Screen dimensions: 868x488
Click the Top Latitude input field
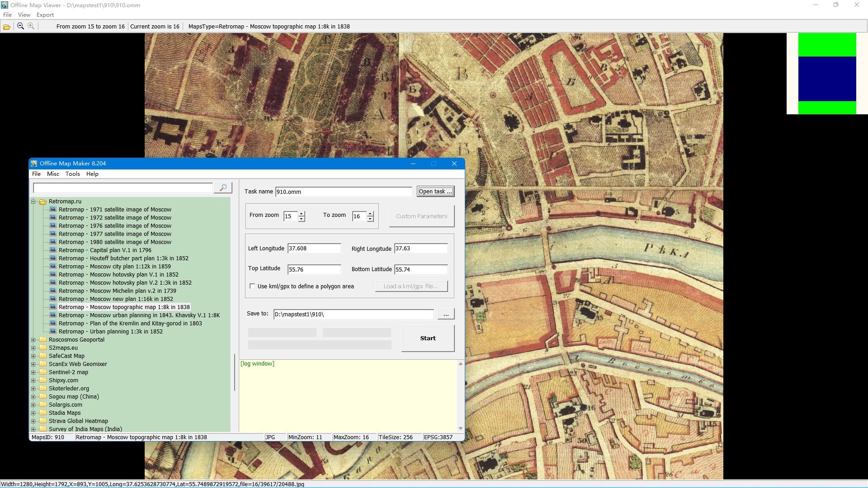tap(314, 270)
